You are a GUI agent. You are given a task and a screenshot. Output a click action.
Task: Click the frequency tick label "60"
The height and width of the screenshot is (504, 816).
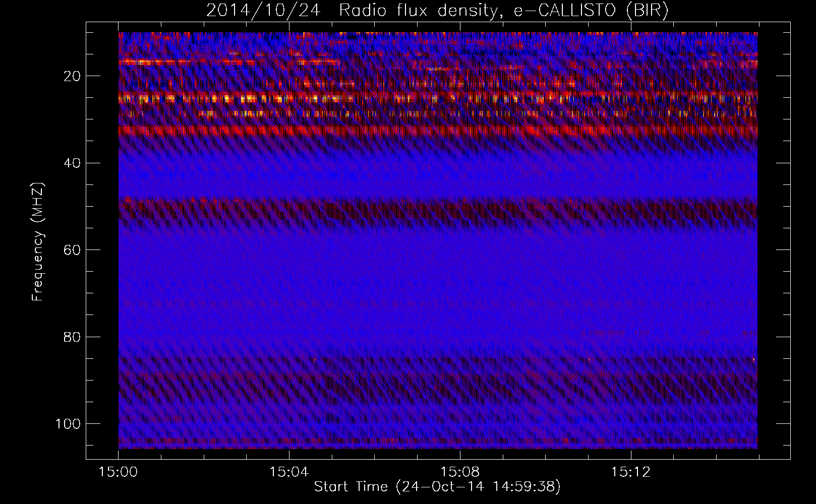coord(72,250)
